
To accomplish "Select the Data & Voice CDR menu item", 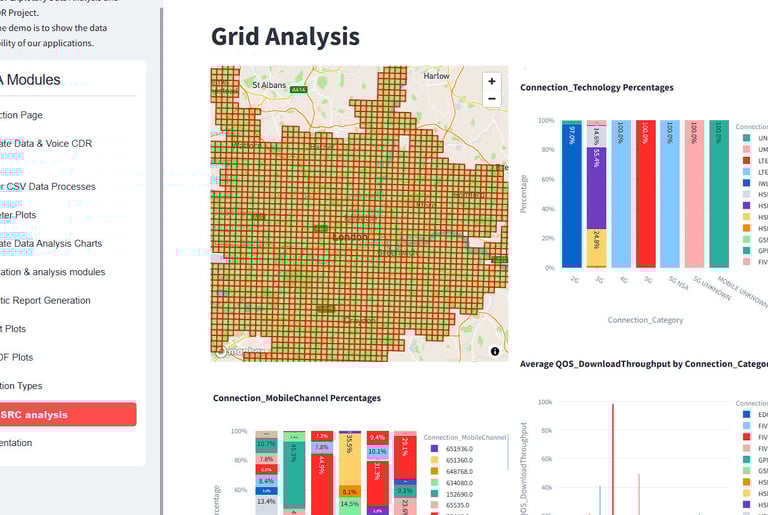I will (x=47, y=144).
